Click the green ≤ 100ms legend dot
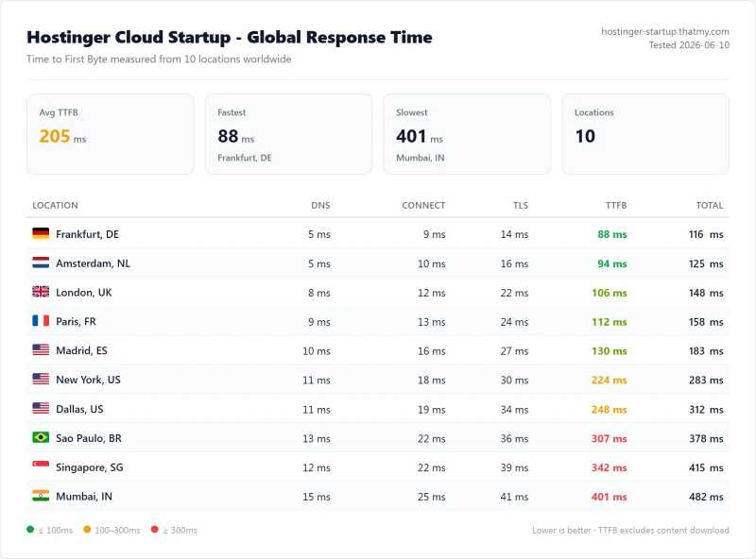Image resolution: width=756 pixels, height=559 pixels. tap(30, 530)
